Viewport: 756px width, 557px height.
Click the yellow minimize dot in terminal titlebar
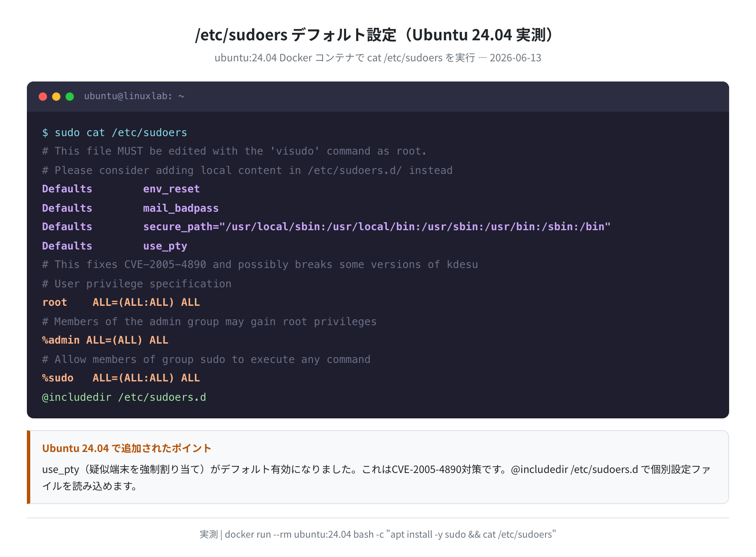click(56, 97)
